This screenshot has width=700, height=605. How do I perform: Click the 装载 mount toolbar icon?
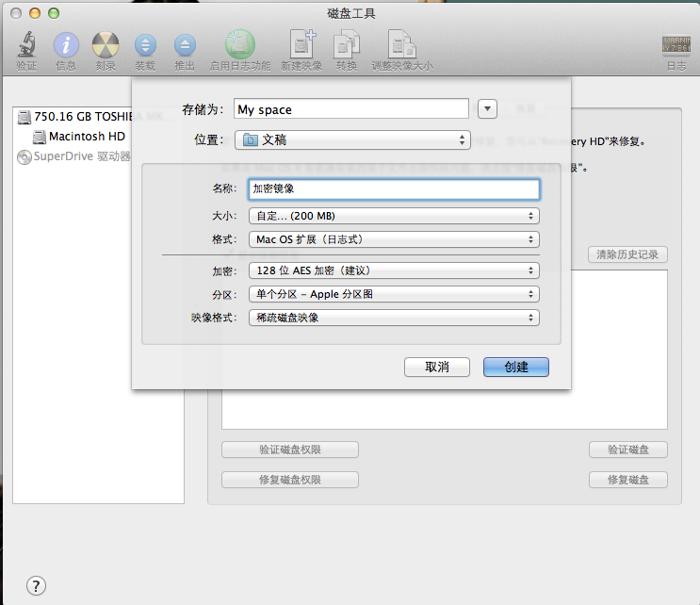click(x=145, y=45)
